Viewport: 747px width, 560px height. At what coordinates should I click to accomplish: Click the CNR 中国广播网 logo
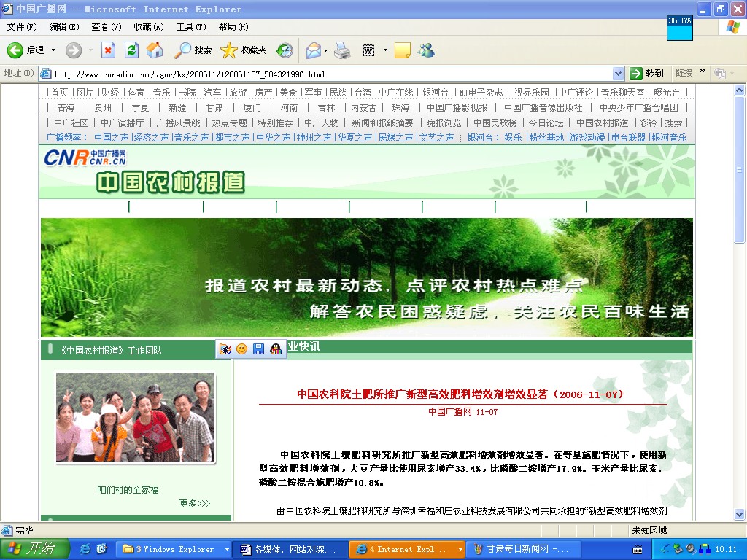pyautogui.click(x=85, y=157)
